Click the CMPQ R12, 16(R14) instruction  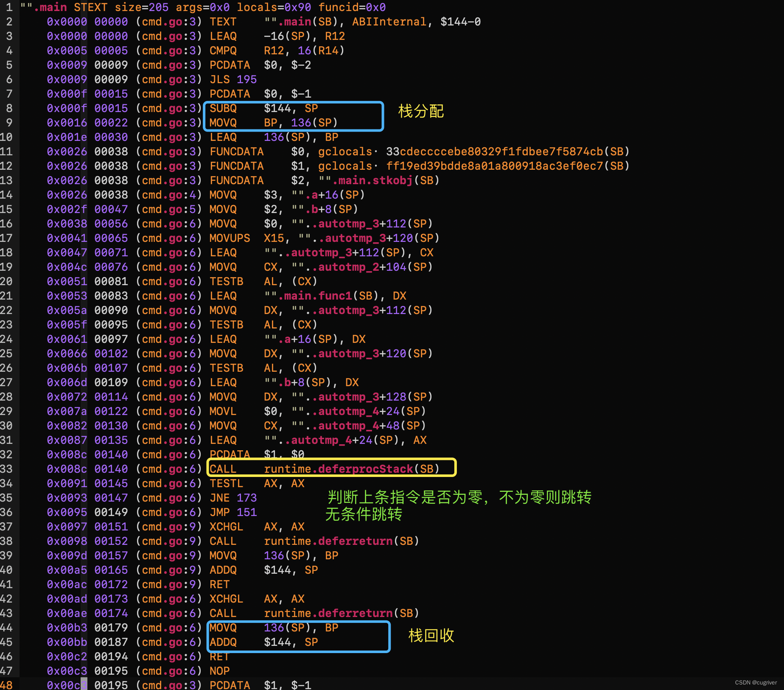coord(277,50)
